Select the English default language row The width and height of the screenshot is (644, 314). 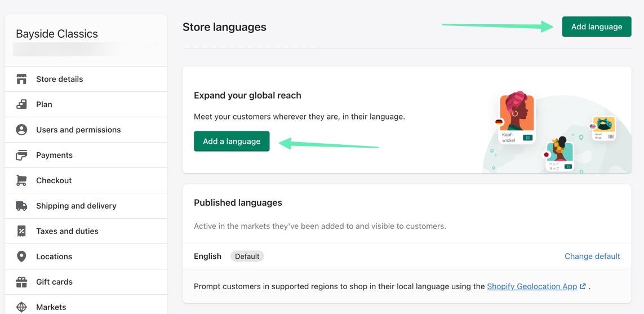207,256
